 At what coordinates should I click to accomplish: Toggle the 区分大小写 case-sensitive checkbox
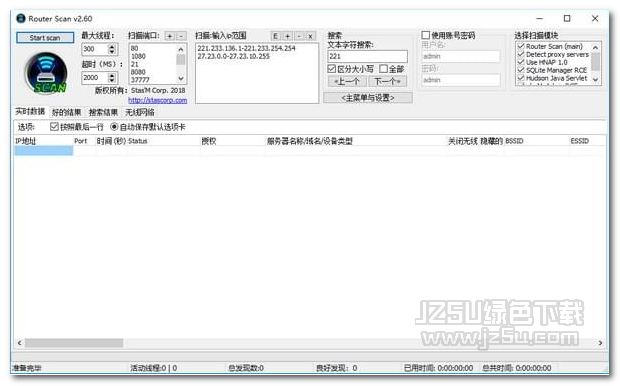click(x=332, y=69)
